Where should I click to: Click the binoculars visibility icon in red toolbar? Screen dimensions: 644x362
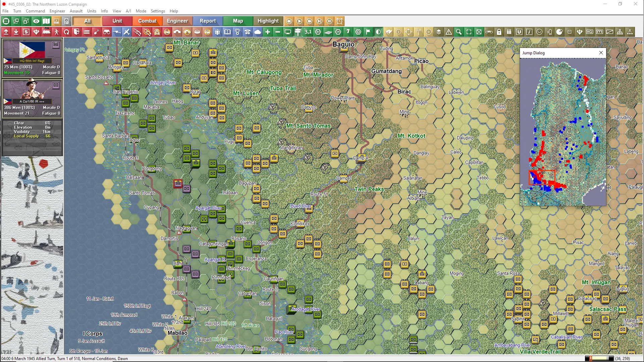click(107, 32)
